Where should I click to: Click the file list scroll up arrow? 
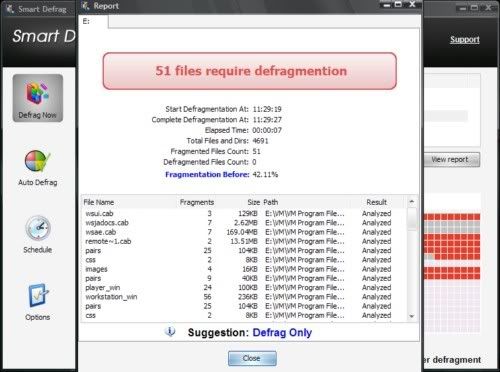412,201
